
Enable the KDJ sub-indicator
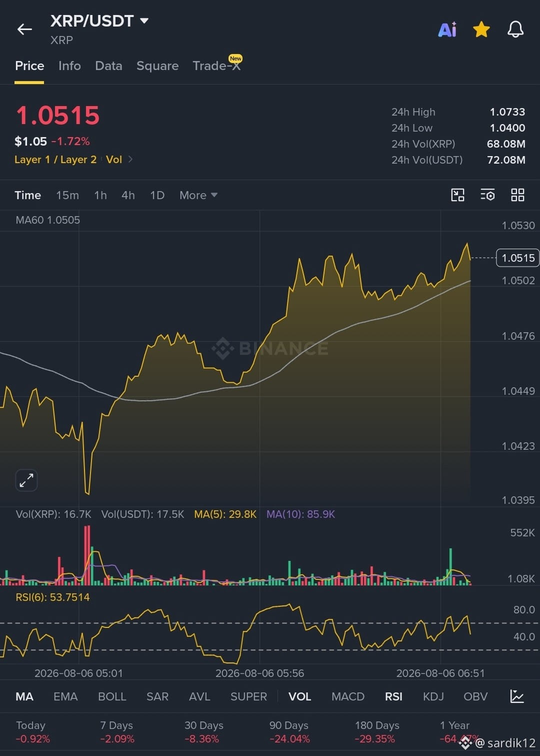433,696
